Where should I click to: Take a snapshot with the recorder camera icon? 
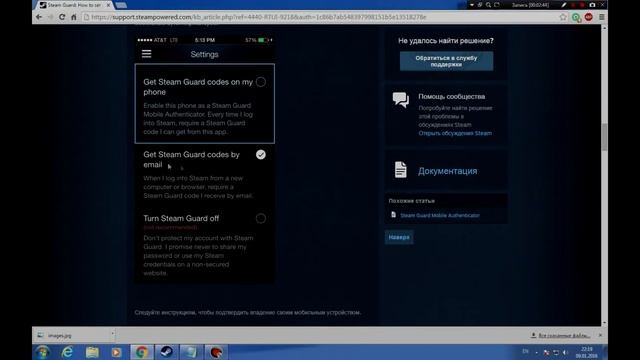tap(592, 5)
